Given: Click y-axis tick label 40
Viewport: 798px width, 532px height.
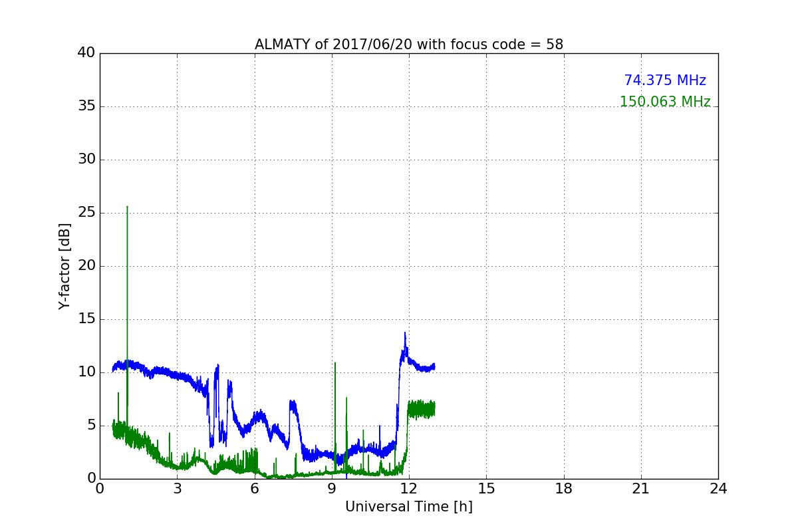Looking at the screenshot, I should point(86,53).
